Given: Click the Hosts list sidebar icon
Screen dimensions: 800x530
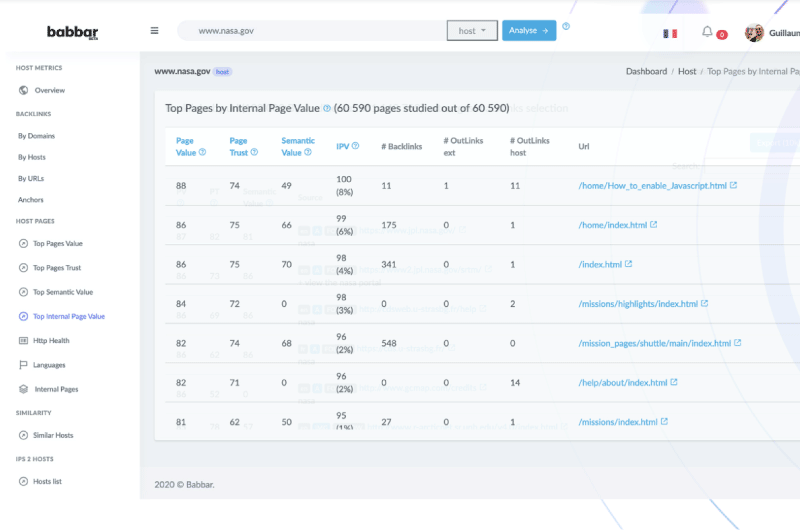Looking at the screenshot, I should (x=23, y=481).
